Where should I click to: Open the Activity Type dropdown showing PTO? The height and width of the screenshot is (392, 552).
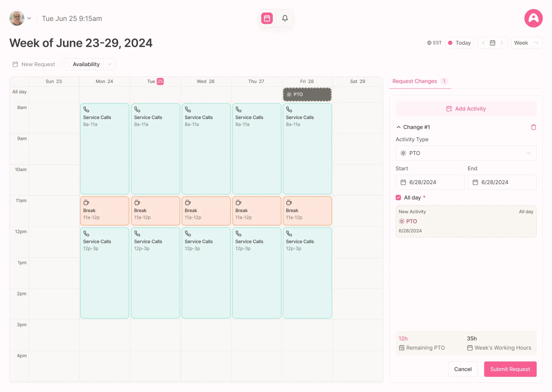click(x=466, y=153)
